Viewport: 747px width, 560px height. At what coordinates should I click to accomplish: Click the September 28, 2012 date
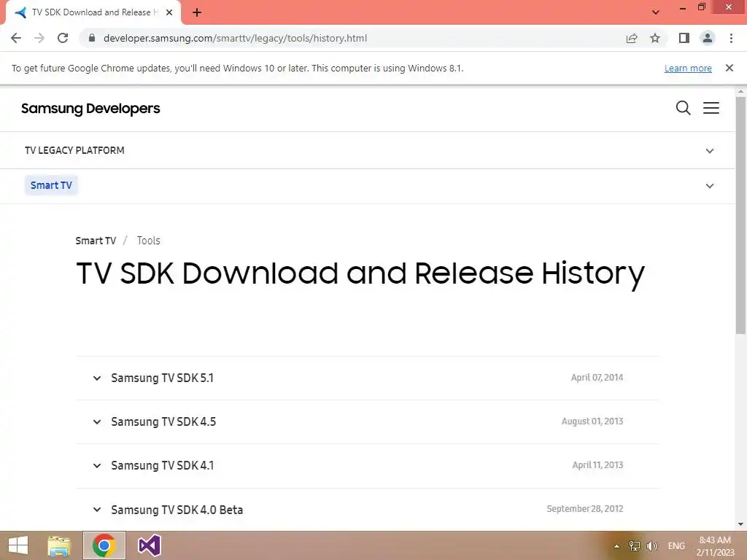[585, 509]
